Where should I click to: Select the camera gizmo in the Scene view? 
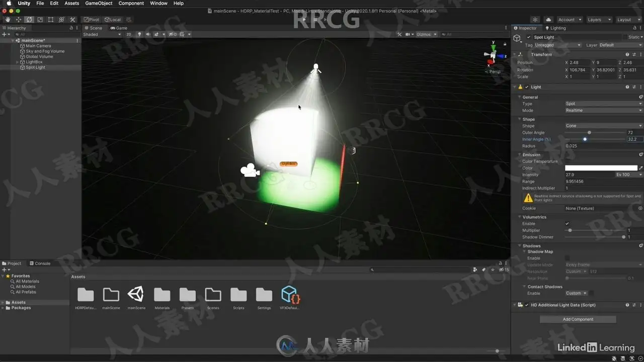click(x=250, y=170)
